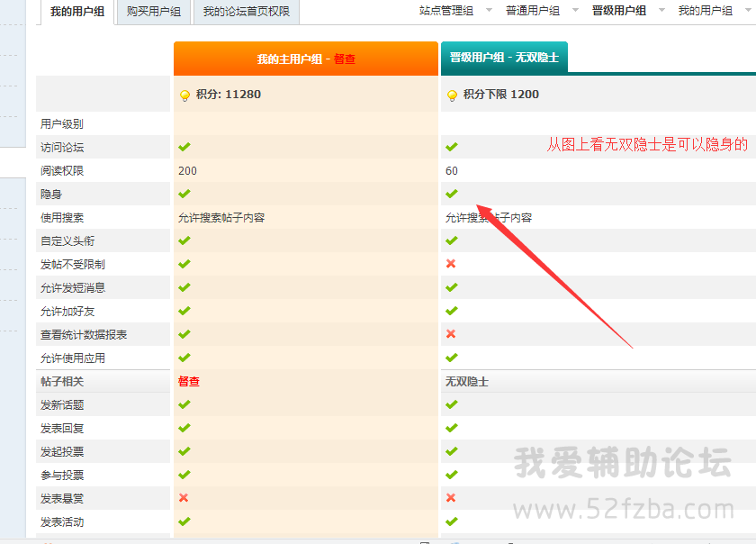Click the 积分: 11280 text
The image size is (756, 544).
pos(228,95)
